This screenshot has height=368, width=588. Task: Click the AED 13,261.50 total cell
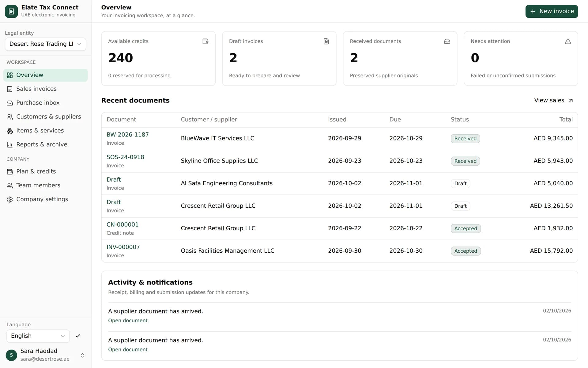[551, 206]
